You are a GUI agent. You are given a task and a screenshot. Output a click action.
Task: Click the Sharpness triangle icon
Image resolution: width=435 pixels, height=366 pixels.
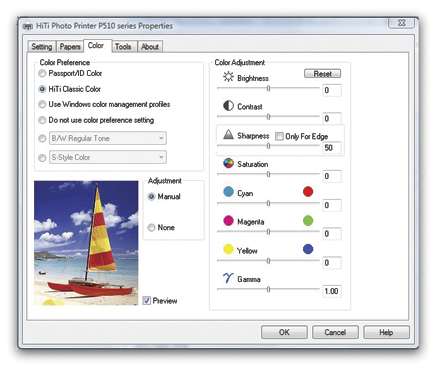pyautogui.click(x=228, y=134)
